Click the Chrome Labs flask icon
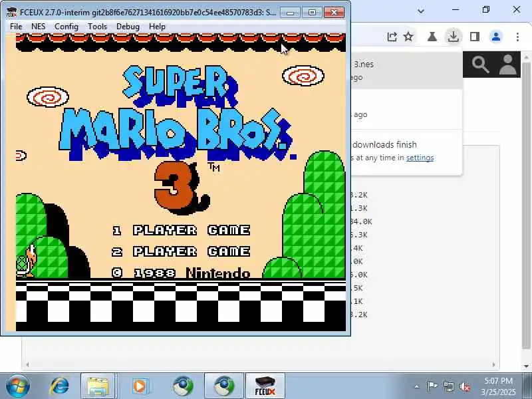Viewport: 532px width, 399px height. point(432,37)
